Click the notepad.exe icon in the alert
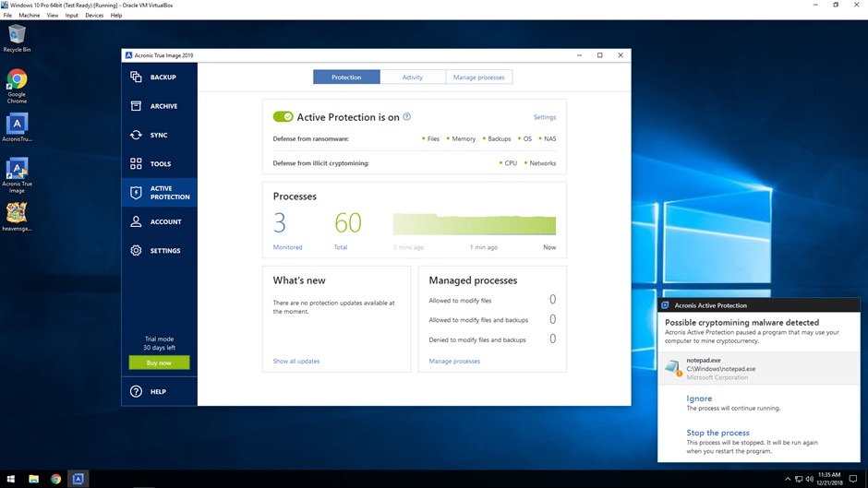Viewport: 868px width, 488px height. tap(673, 368)
